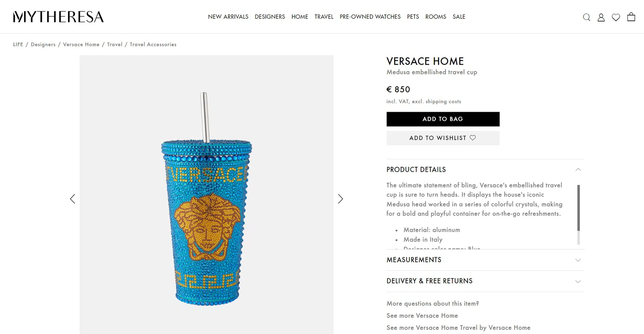This screenshot has width=644, height=334.
Task: Go to Mytheresa logo homepage
Action: point(58,17)
